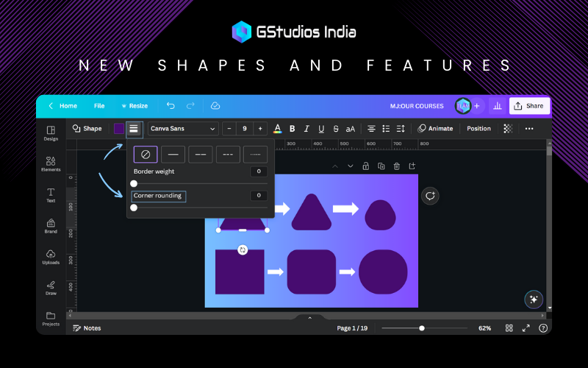The height and width of the screenshot is (368, 588).
Task: Click the Home menu item
Action: pos(68,106)
